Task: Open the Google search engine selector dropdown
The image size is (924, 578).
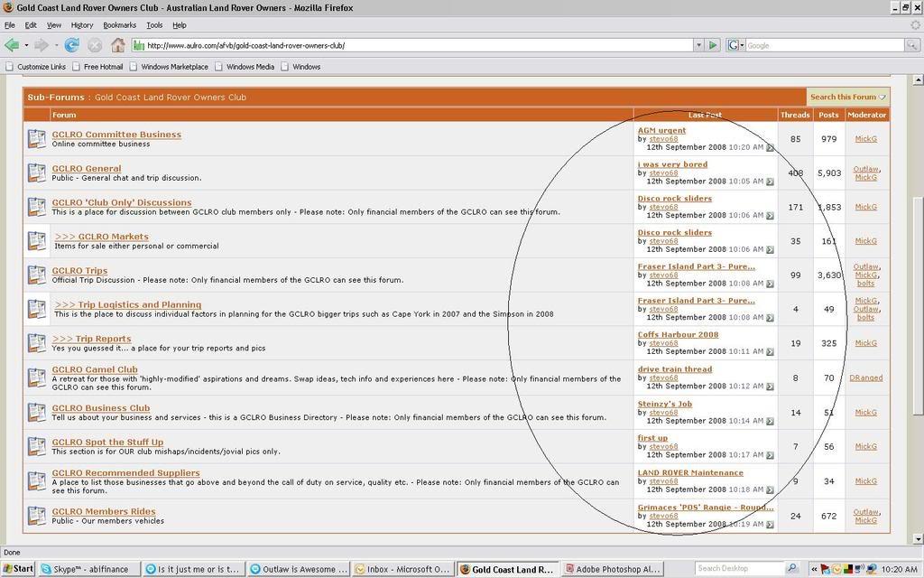Action: tap(735, 44)
